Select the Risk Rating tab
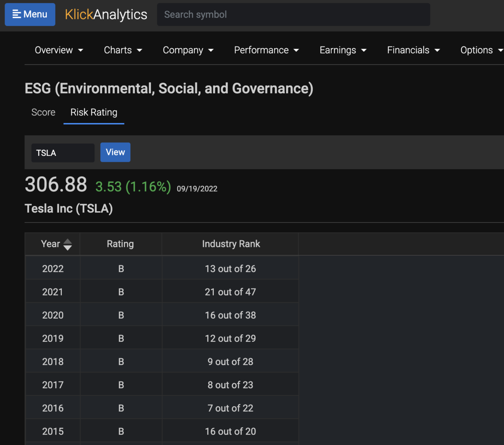Viewport: 504px width, 445px height. 94,112
